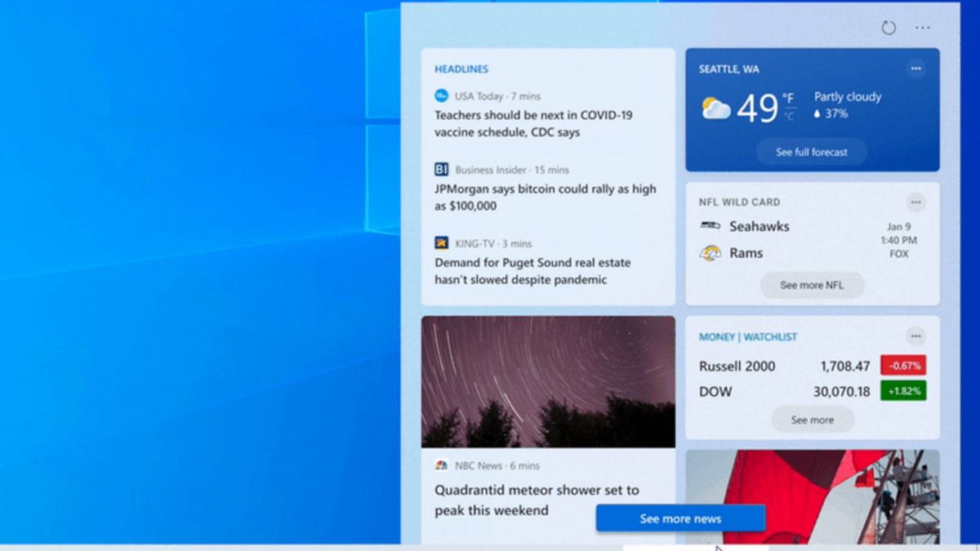Click the Business Insider logo icon
The width and height of the screenshot is (980, 551).
442,170
